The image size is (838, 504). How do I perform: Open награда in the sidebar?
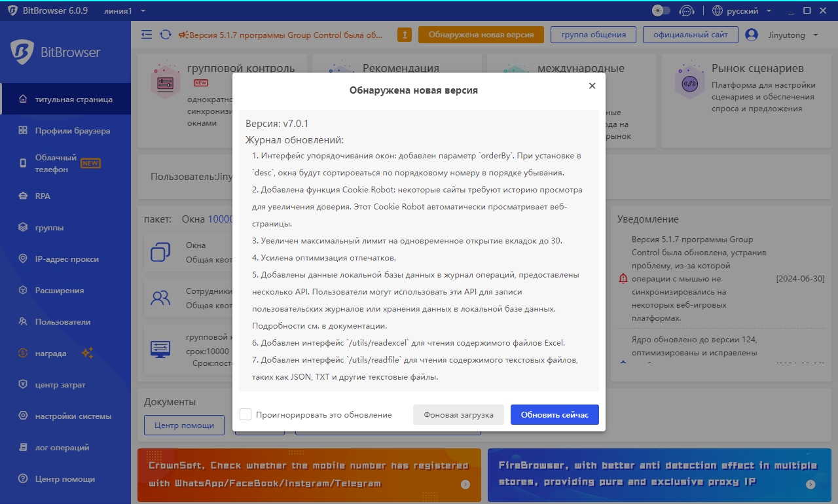click(65, 353)
